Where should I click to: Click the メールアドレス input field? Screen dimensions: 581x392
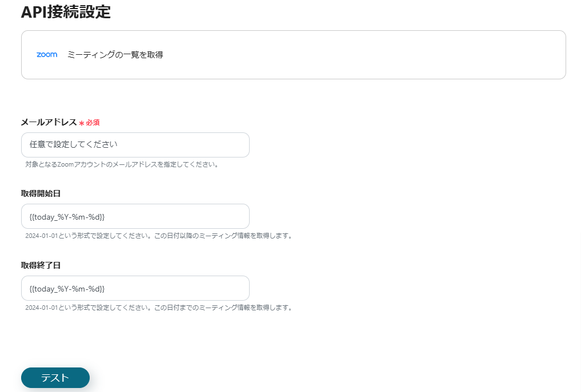click(x=135, y=145)
